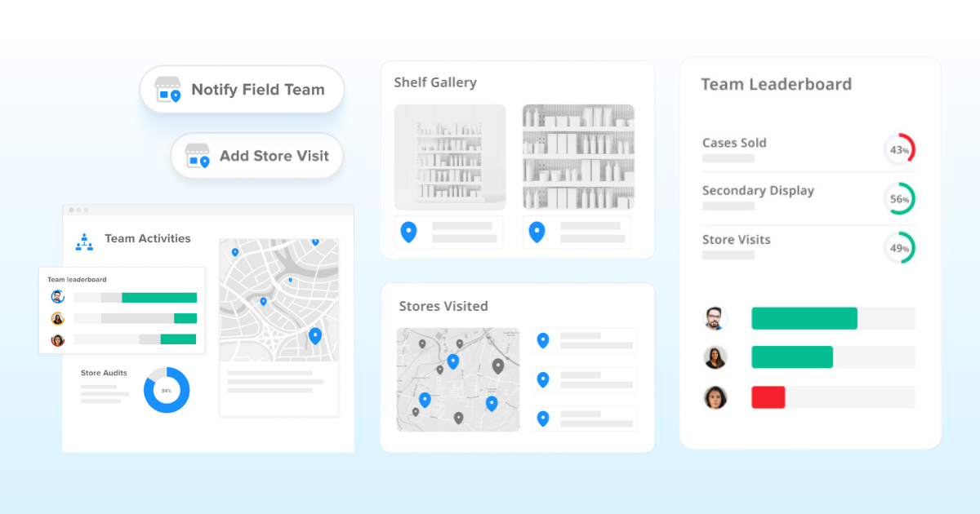Select the bearded man's avatar in Team Leaderboard
This screenshot has height=514, width=980.
coord(715,318)
